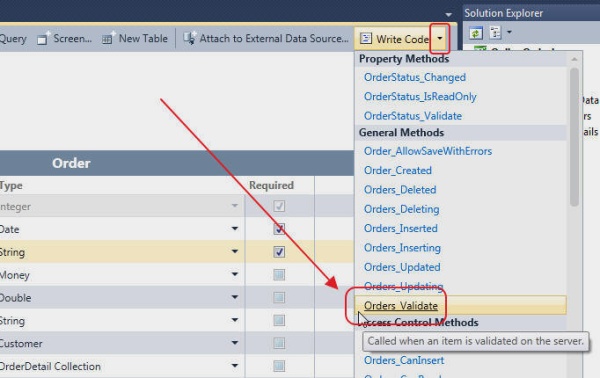Click the Required column header
Screen dimensions: 600x378
coord(271,185)
